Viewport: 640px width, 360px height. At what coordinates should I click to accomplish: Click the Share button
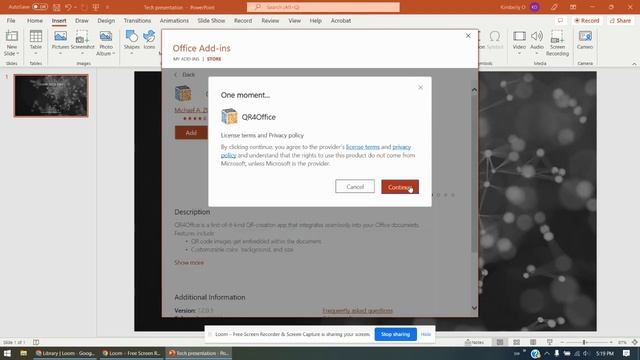pos(620,20)
